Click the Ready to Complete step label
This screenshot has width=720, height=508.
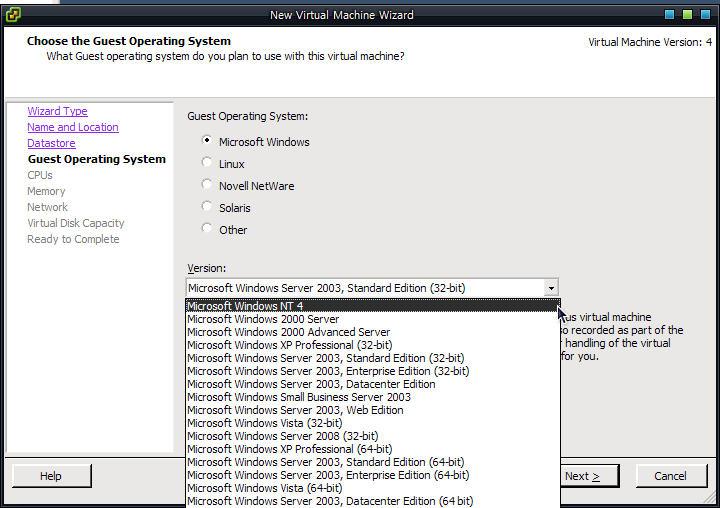click(73, 239)
